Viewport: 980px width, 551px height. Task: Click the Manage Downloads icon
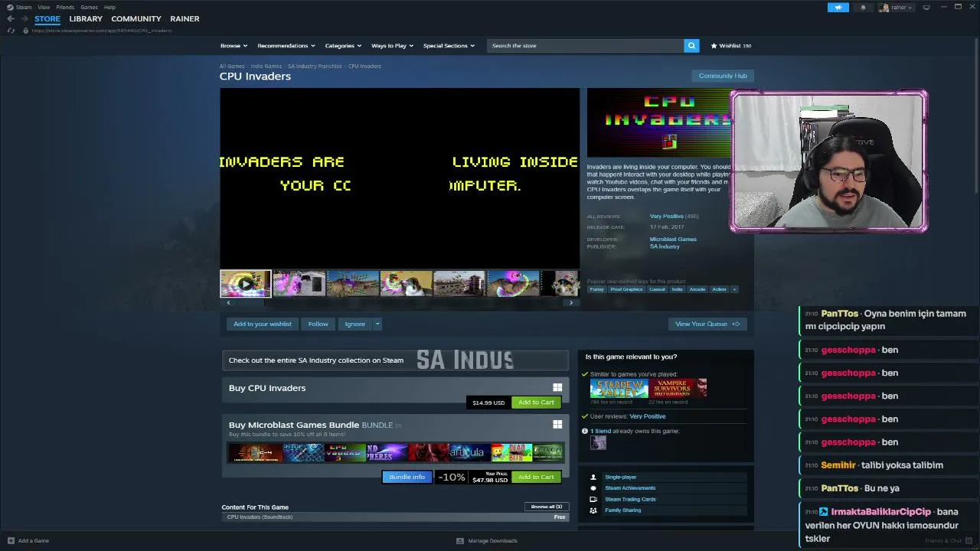[x=459, y=540]
